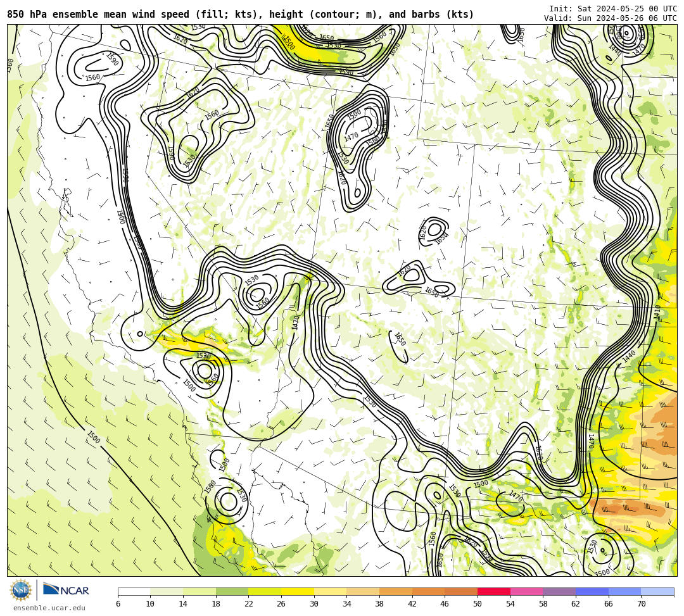Image resolution: width=684 pixels, height=616 pixels.
Task: Click the colorbar label 50
Action: 478,604
